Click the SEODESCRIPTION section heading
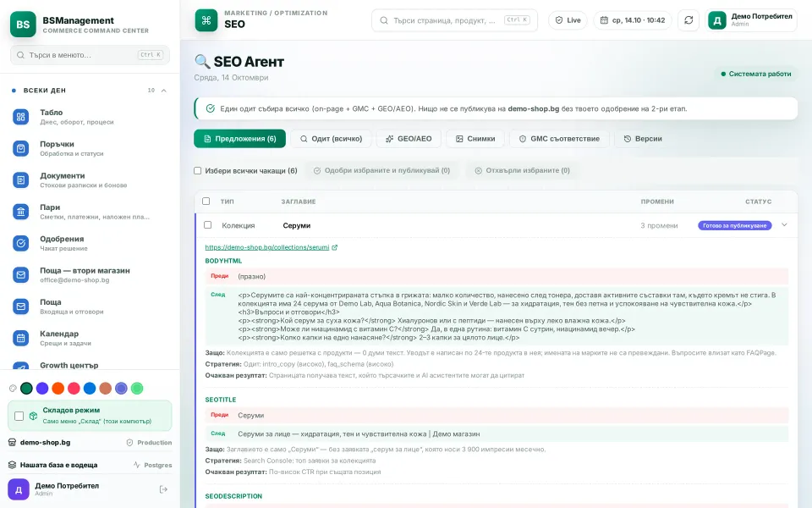This screenshot has width=812, height=508. tap(233, 496)
